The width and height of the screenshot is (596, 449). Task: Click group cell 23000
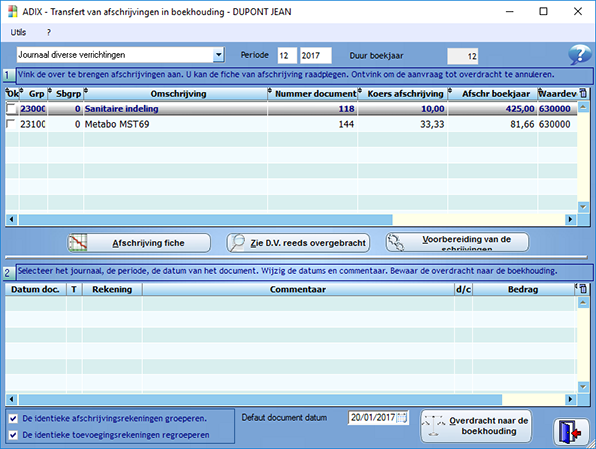pyautogui.click(x=33, y=109)
